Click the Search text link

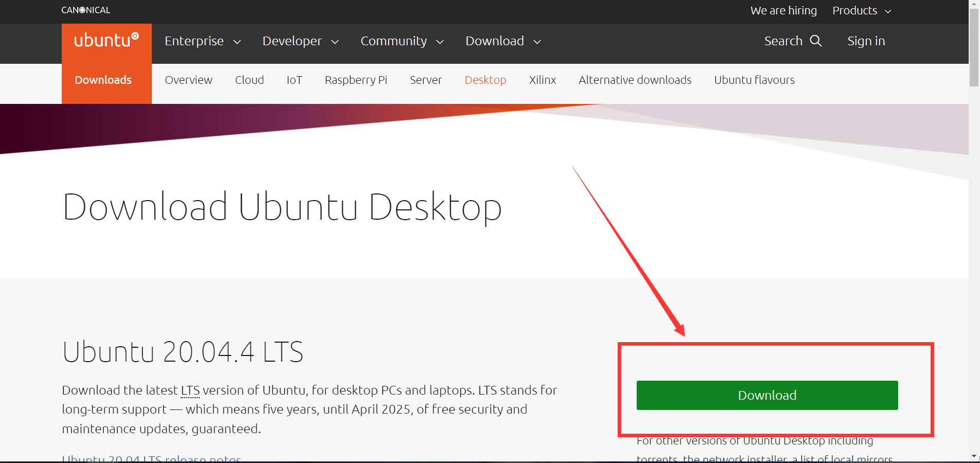pos(783,41)
